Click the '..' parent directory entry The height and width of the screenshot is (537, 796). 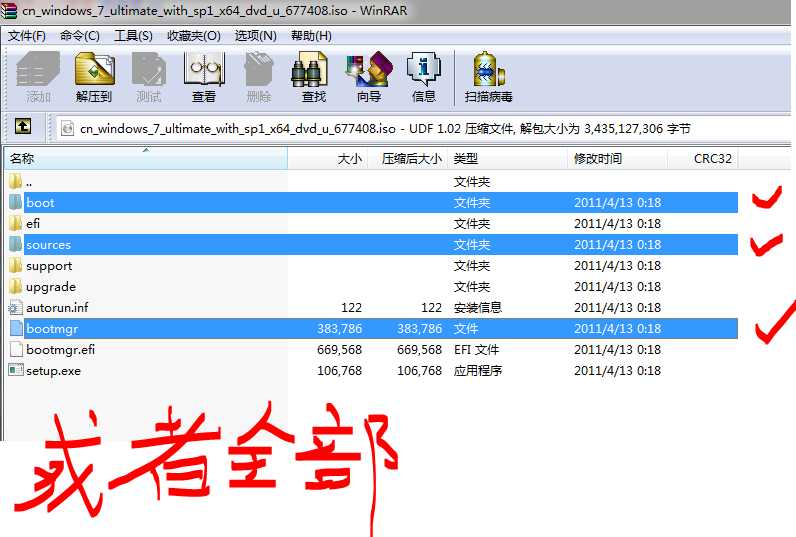(29, 183)
